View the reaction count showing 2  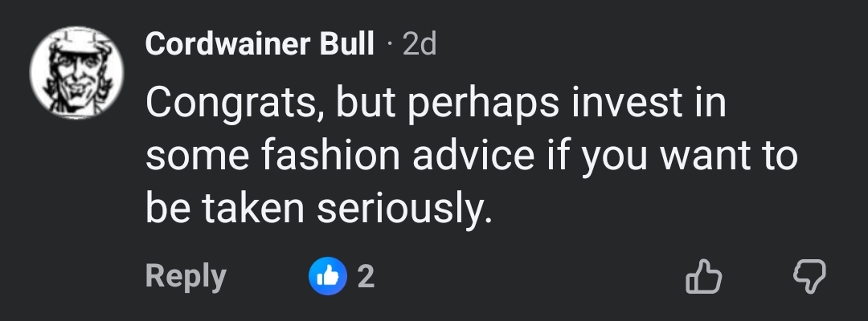pos(366,277)
